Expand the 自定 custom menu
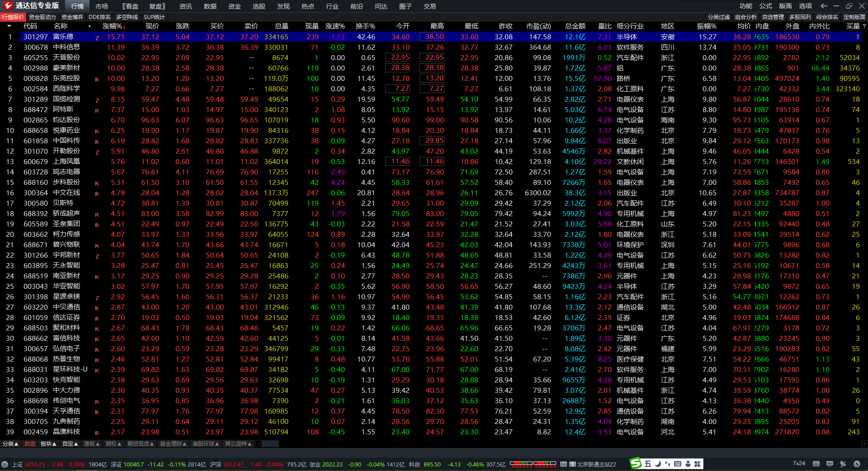 tap(70, 444)
